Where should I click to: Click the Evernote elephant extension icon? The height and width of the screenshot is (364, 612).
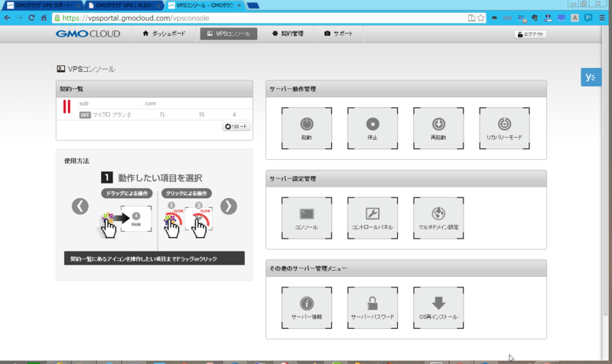tap(534, 18)
